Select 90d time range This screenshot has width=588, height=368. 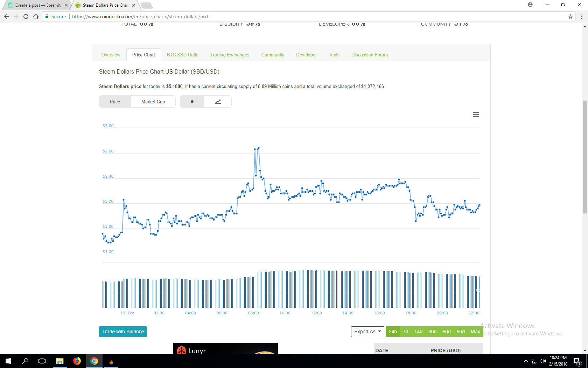click(461, 332)
